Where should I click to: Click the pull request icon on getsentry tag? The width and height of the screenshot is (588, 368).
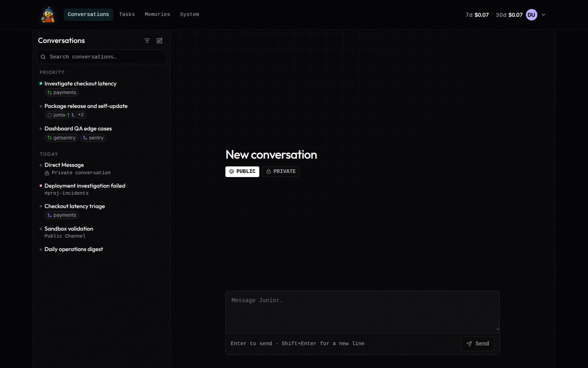point(49,138)
